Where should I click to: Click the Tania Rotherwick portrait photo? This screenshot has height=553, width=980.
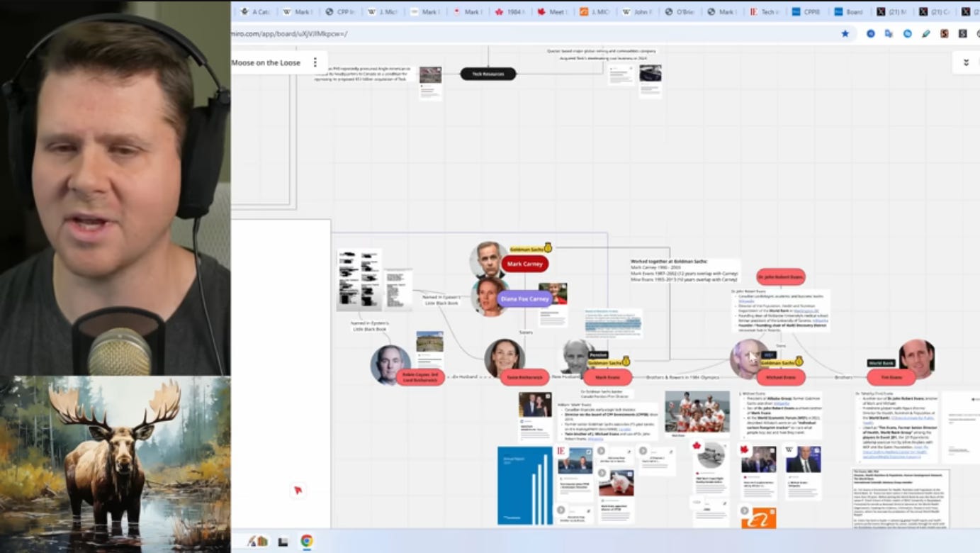(x=505, y=357)
